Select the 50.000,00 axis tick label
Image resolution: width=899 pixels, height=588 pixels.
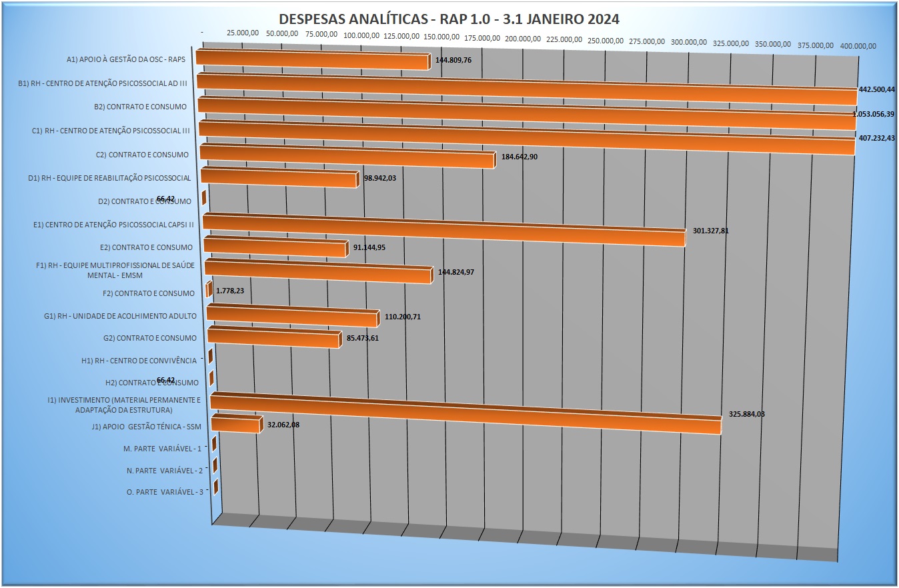click(x=282, y=33)
